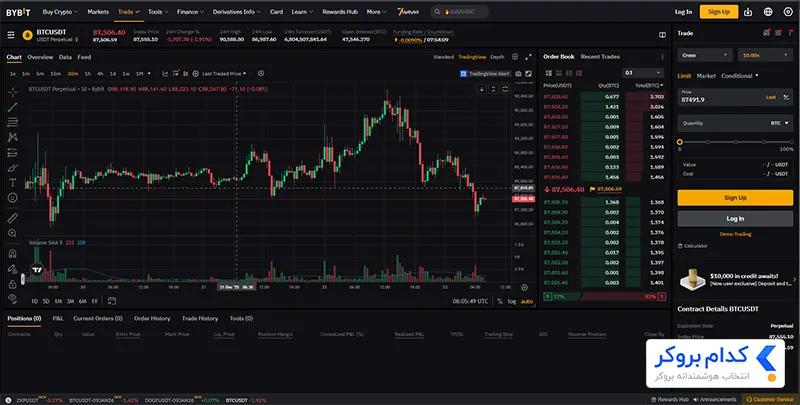Switch to the Recent Trades tab
This screenshot has height=405, width=800.
pos(600,57)
